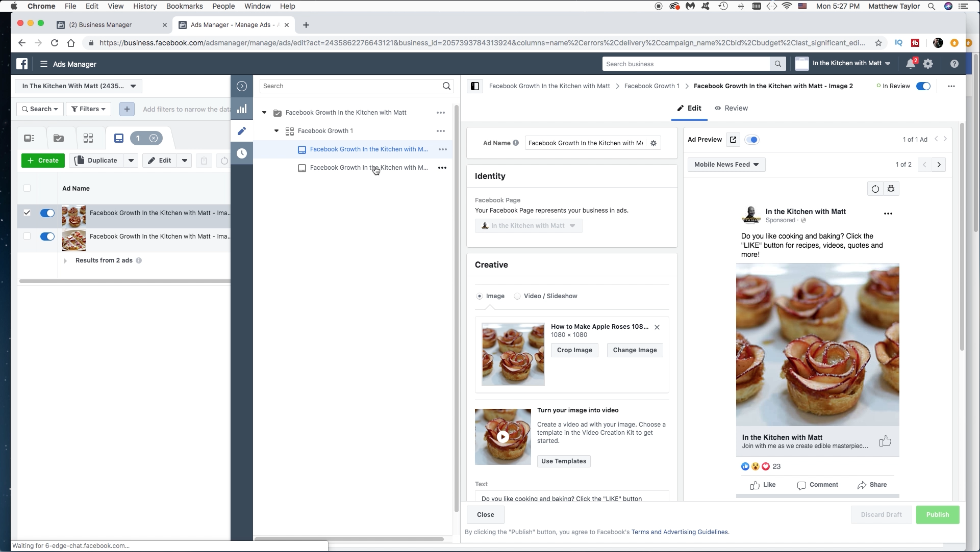Remove the Apple Roses image with X

tap(657, 327)
